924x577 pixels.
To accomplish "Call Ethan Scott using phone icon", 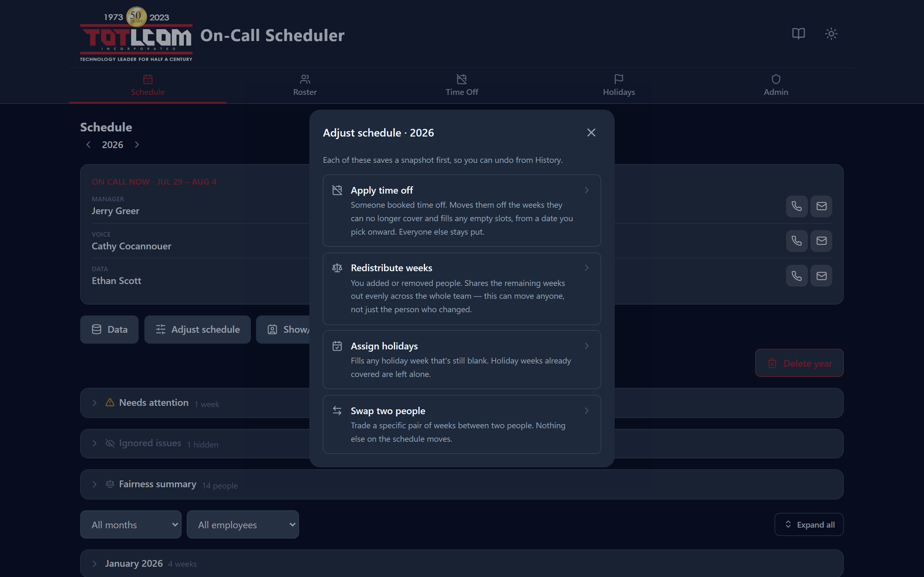I will [x=797, y=276].
